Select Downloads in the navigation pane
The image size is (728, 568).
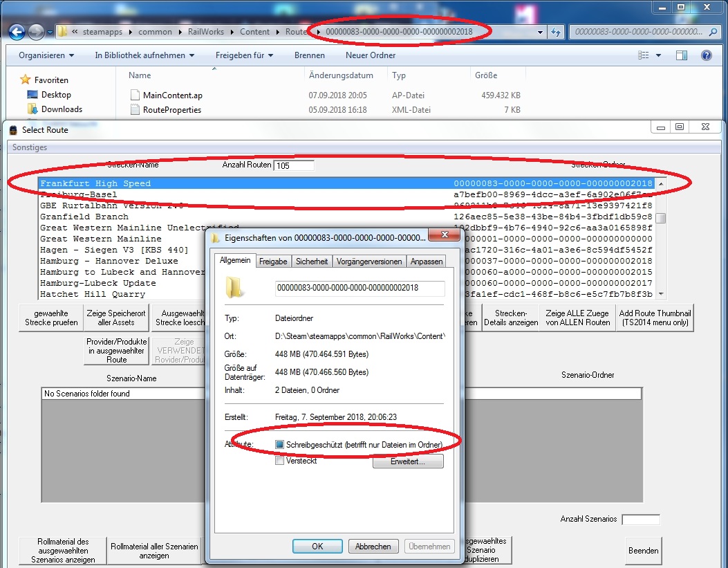(x=55, y=109)
